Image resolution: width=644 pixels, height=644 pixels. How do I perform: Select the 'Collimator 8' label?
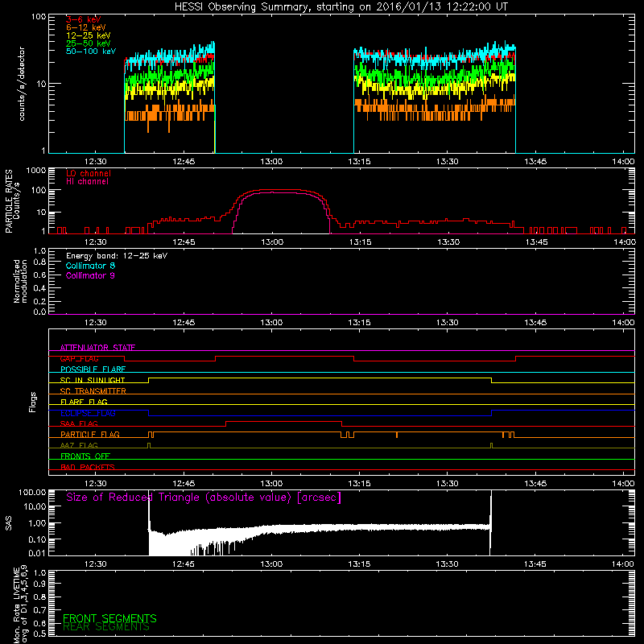[90, 266]
